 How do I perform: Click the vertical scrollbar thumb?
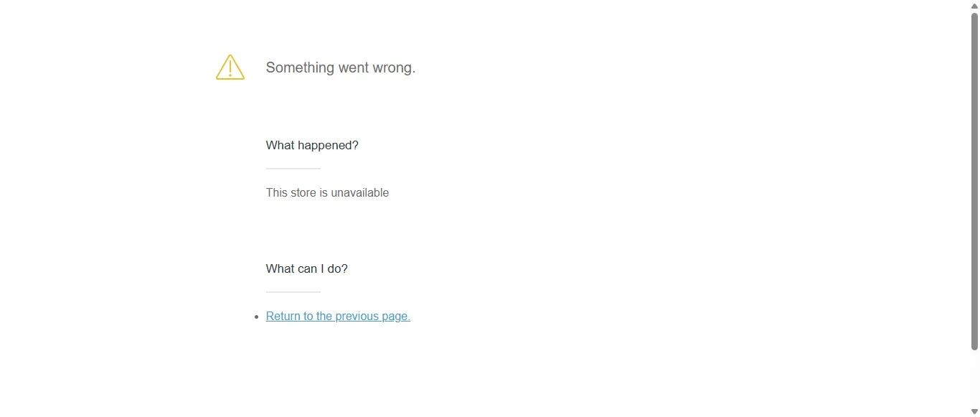coord(974,179)
